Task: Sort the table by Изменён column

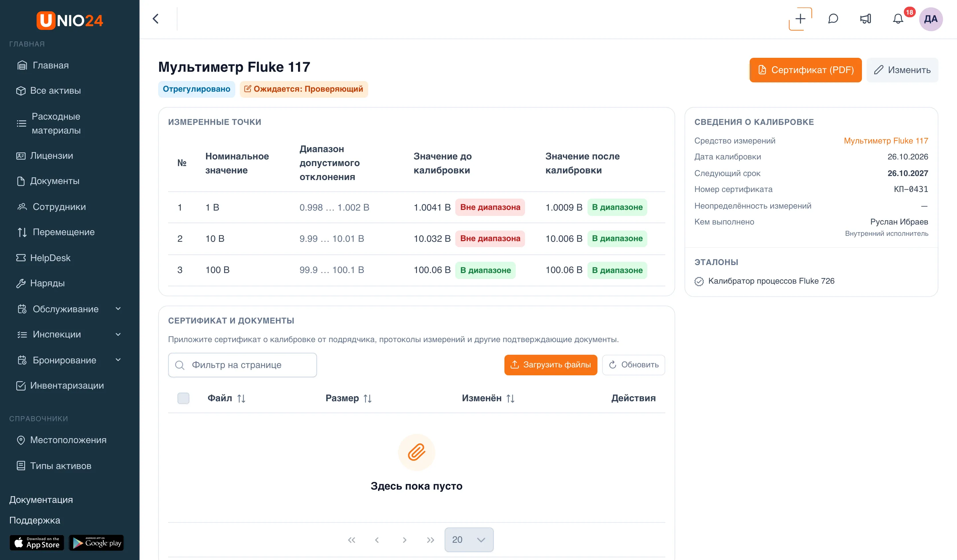Action: tap(488, 398)
